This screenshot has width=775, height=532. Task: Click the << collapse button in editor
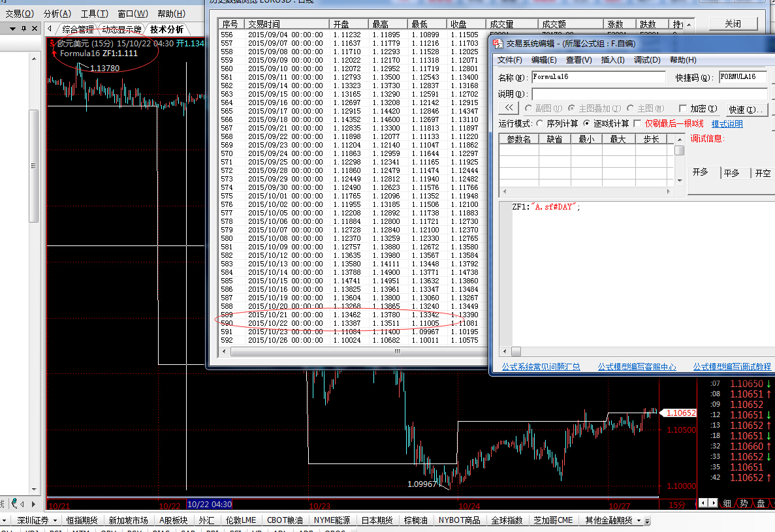tap(508, 108)
